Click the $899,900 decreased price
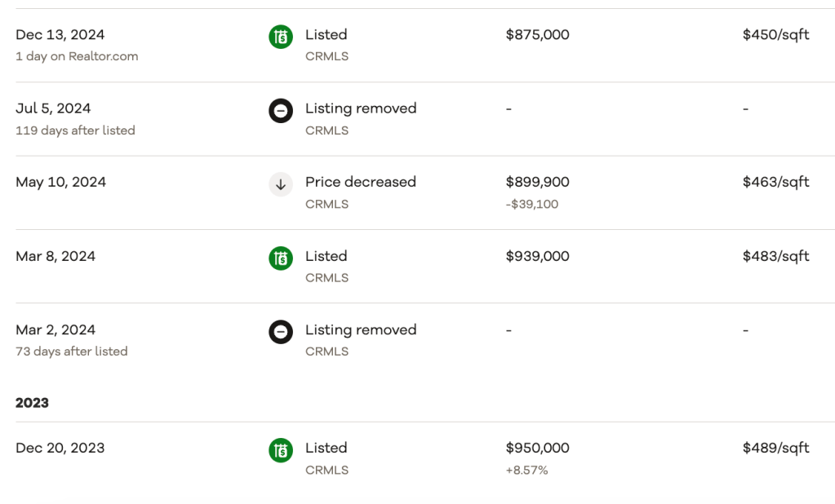 pyautogui.click(x=537, y=182)
